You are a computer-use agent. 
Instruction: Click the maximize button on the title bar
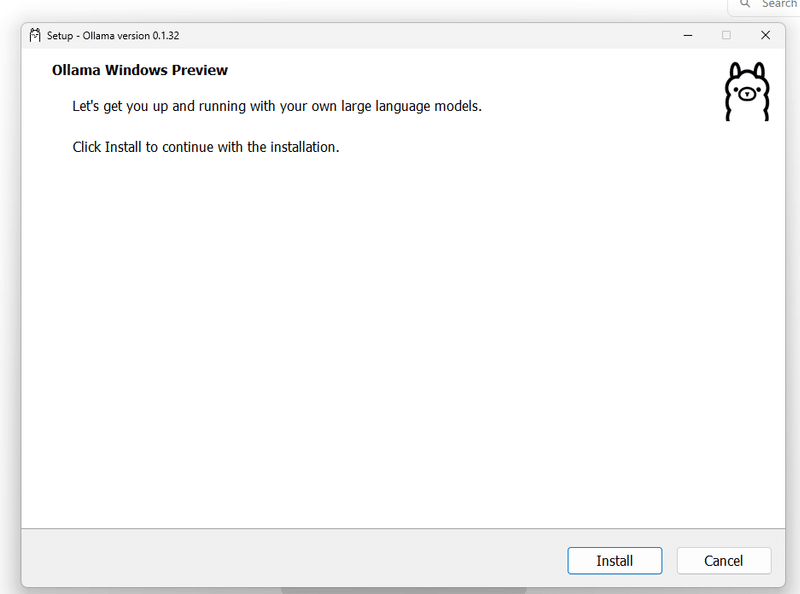[x=726, y=35]
